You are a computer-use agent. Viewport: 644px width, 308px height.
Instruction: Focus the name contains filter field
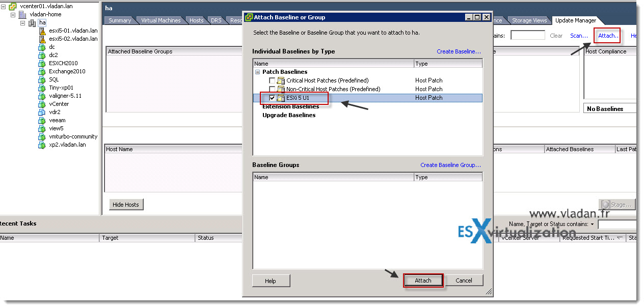(528, 35)
